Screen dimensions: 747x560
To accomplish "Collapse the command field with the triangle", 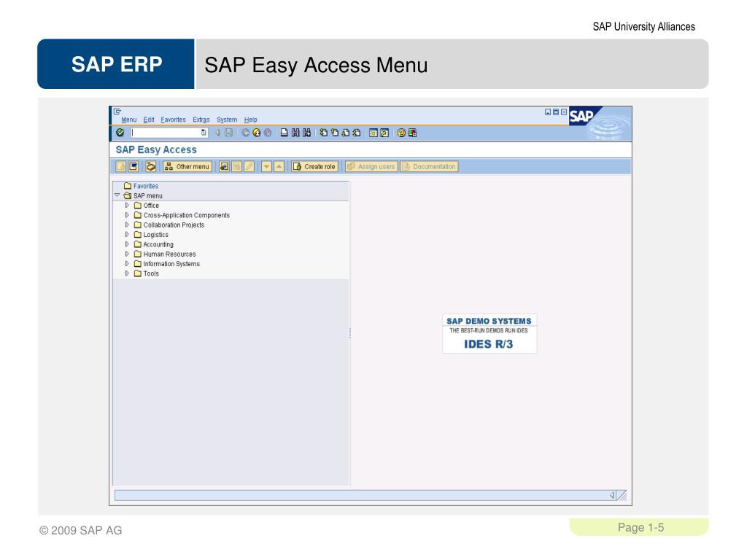I will [x=217, y=133].
